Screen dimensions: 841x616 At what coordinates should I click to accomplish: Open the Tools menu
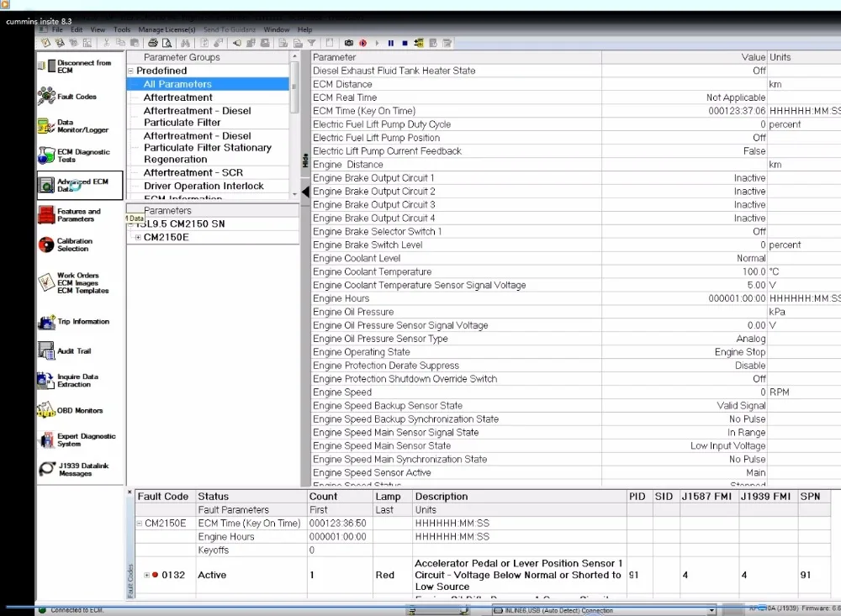click(122, 29)
